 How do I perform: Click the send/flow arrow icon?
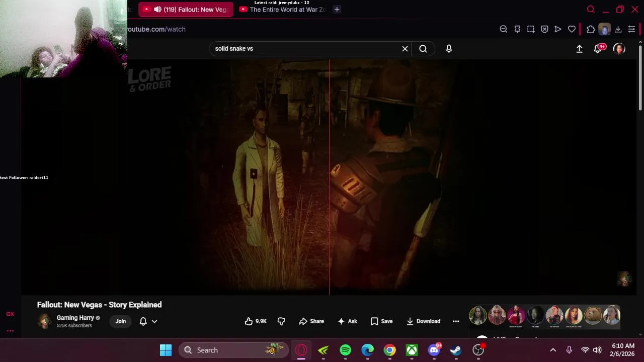[558, 29]
